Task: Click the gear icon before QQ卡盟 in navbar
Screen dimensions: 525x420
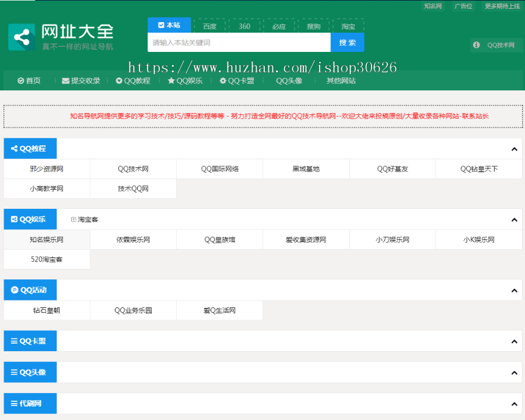Action: click(x=223, y=80)
